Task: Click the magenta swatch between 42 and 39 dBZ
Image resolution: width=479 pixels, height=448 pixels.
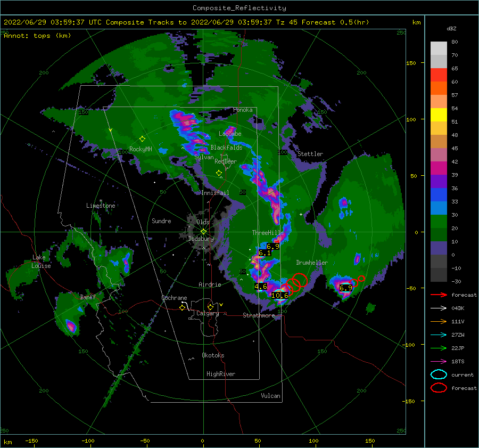Action: (439, 168)
